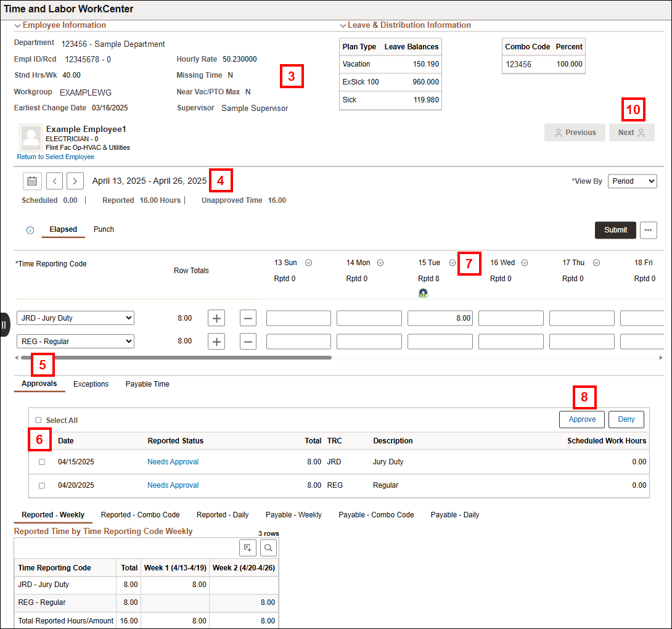Click the Previous employee button
Screen dimensions: 672x629
pos(575,133)
